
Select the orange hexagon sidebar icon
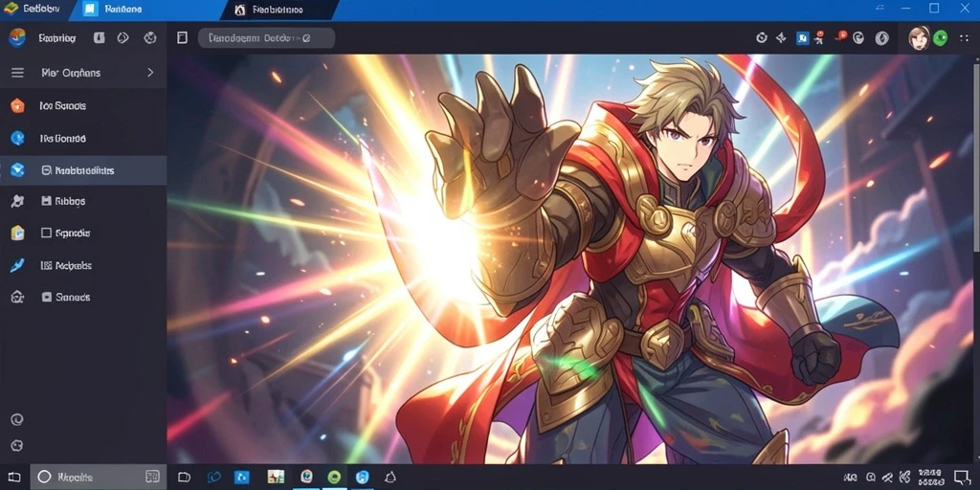17,105
